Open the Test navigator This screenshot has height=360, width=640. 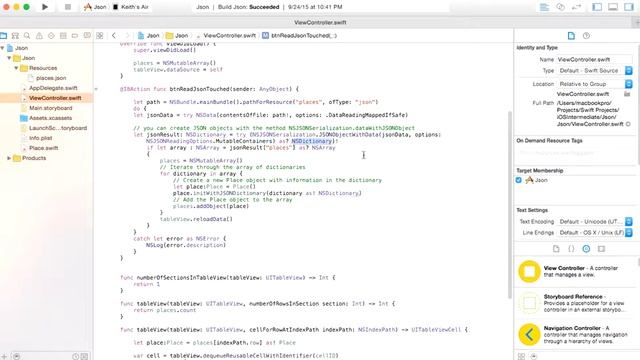(51, 36)
